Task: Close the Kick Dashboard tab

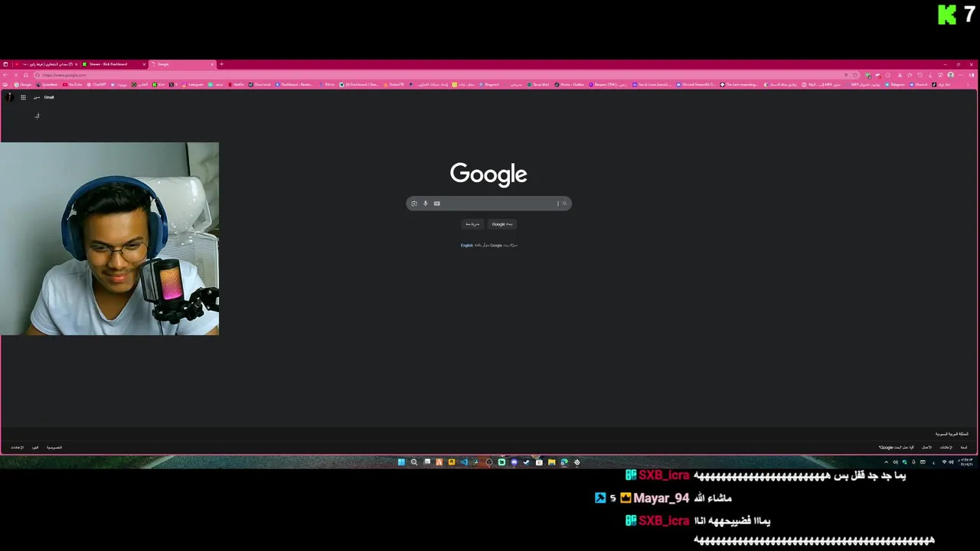Action: tap(144, 64)
